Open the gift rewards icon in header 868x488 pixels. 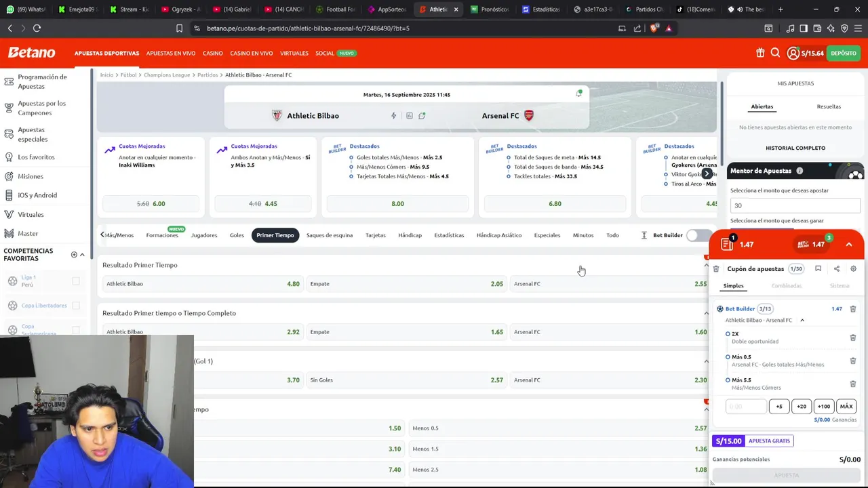760,53
